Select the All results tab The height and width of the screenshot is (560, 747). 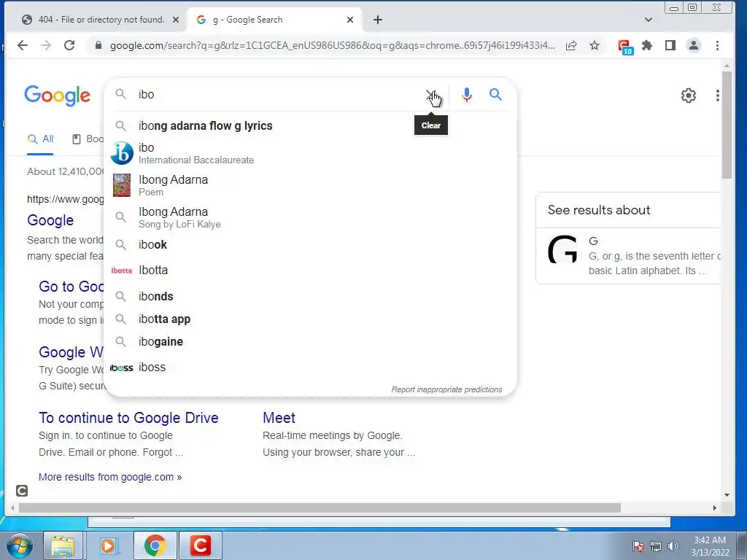40,139
